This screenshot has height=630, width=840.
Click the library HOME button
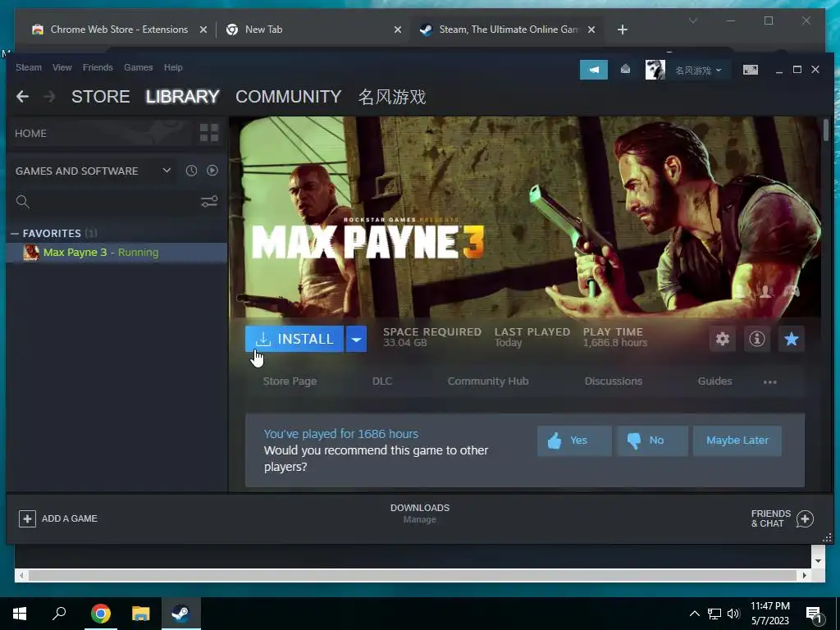pos(99,134)
